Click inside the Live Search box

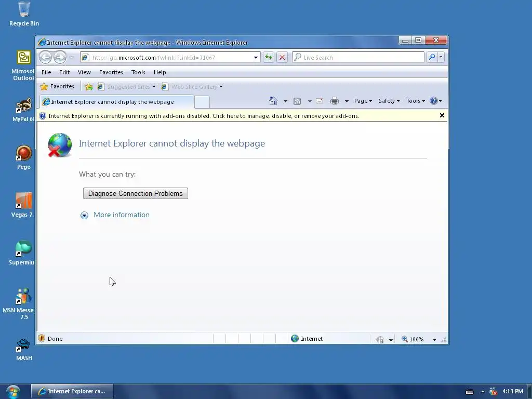tap(358, 57)
